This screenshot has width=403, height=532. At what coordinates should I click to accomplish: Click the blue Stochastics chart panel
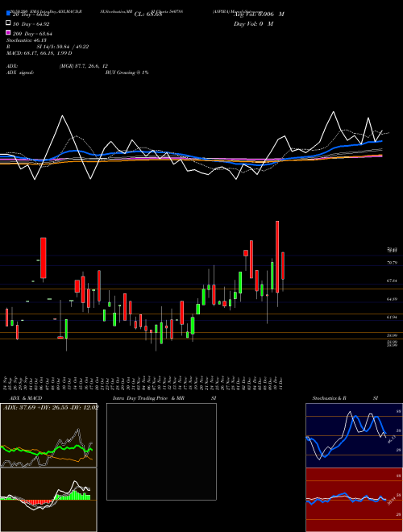pos(354,435)
